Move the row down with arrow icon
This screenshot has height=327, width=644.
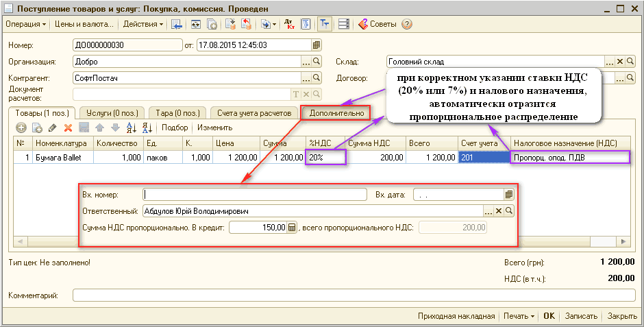click(115, 128)
